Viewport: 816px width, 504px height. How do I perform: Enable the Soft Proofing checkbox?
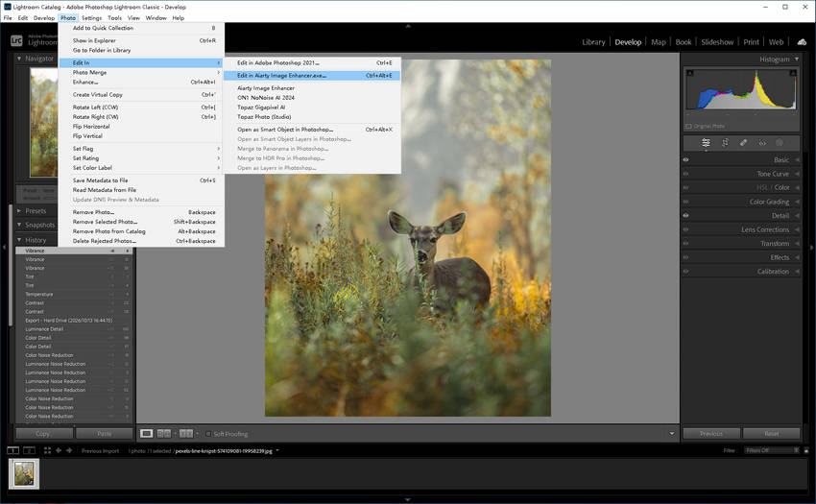pos(208,434)
